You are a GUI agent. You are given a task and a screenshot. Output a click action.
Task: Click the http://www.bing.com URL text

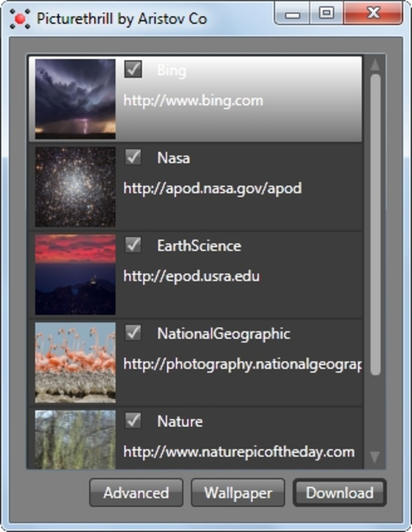pyautogui.click(x=193, y=101)
